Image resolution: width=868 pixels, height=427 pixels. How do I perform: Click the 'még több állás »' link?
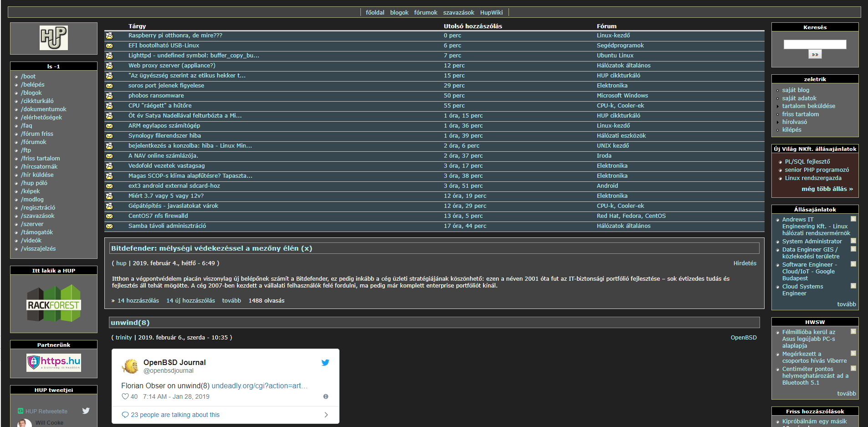[827, 189]
